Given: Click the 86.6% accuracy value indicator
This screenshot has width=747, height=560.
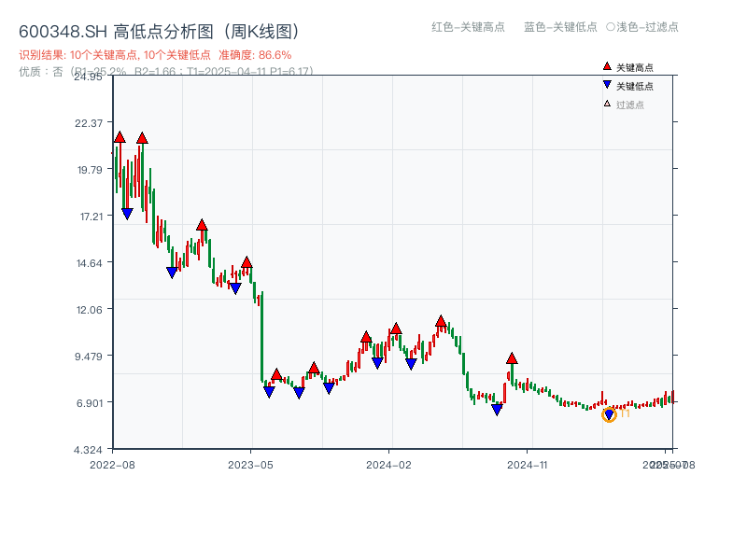Looking at the screenshot, I should pos(276,54).
